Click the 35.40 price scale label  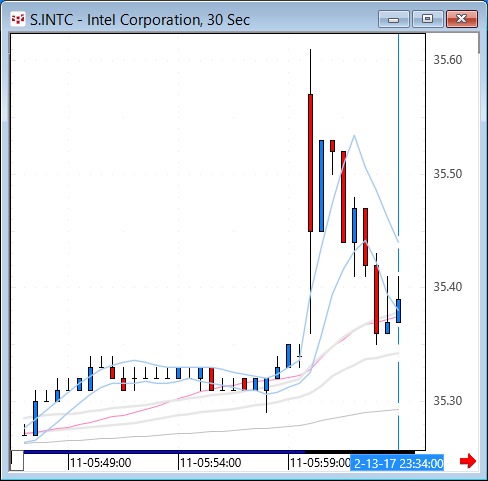pos(448,287)
